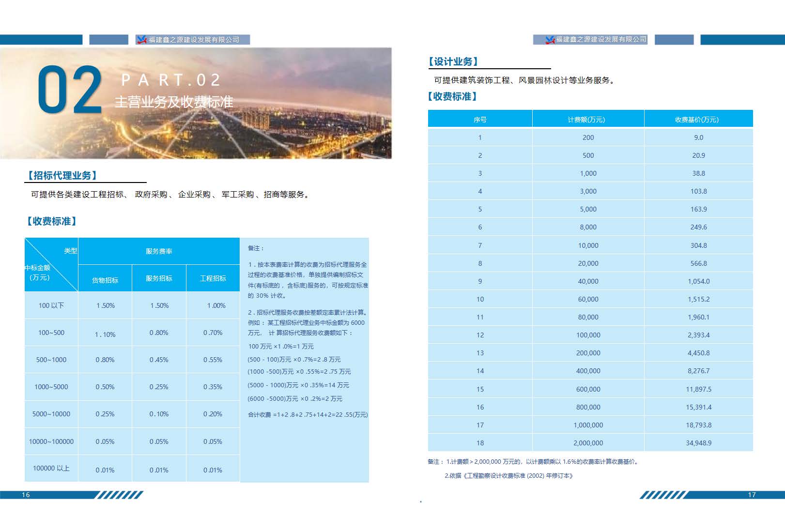Click the '600,000' fee amount cell
Screen dimensions: 785x532
click(x=588, y=389)
